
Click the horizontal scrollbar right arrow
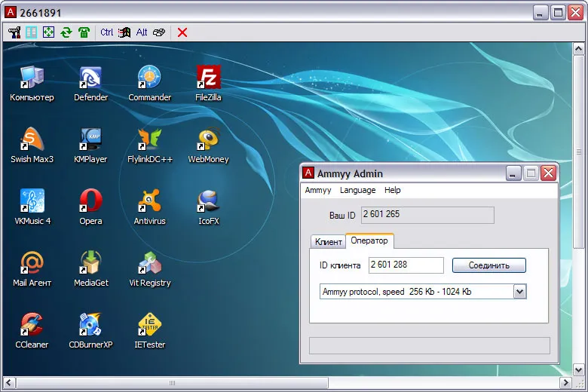[x=565, y=383]
